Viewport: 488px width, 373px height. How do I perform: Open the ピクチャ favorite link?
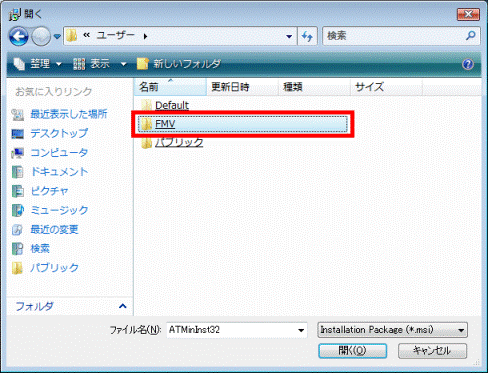point(49,191)
